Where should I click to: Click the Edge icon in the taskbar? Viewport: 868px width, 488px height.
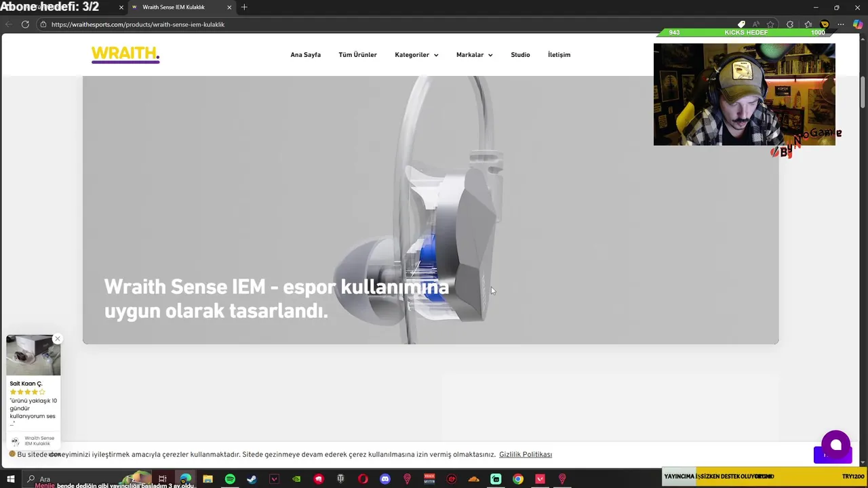coord(185,479)
